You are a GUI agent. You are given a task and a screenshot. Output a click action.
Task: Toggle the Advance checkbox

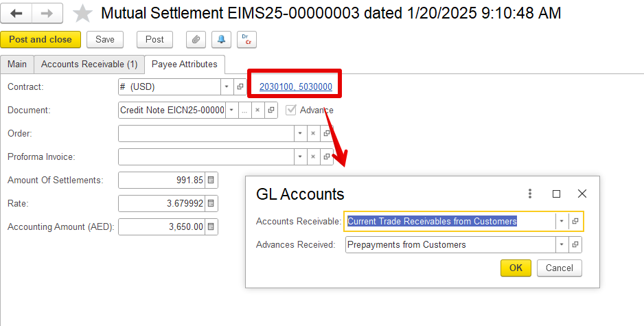[x=291, y=110]
